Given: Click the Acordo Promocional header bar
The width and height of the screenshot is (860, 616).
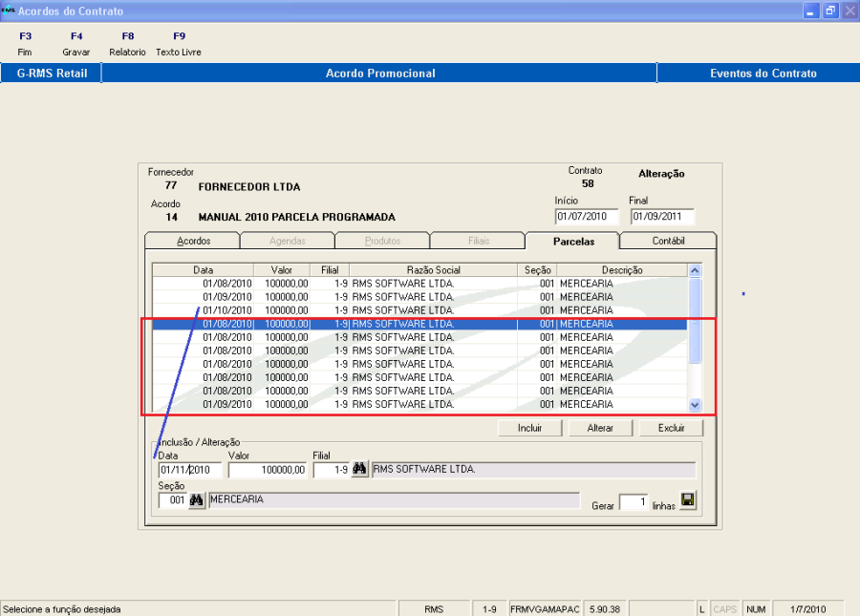Looking at the screenshot, I should 379,73.
